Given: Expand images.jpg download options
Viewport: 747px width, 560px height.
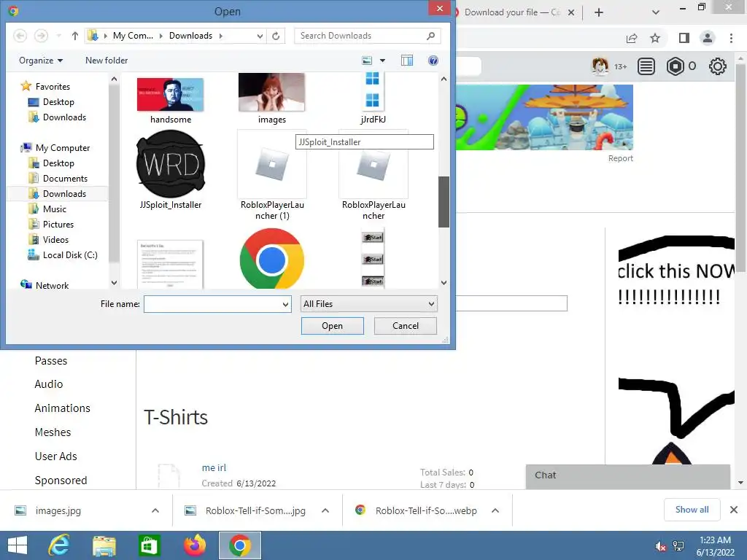Looking at the screenshot, I should coord(155,510).
